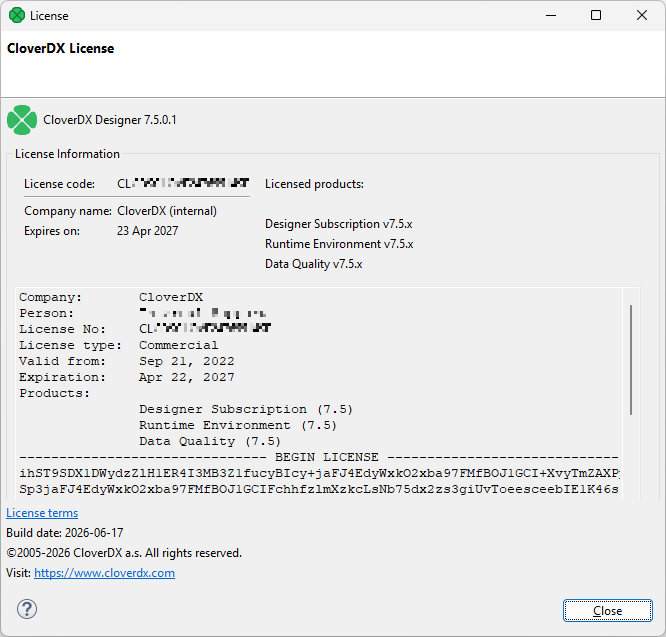Click 'Data Quality v7.5.x' product

pyautogui.click(x=313, y=264)
